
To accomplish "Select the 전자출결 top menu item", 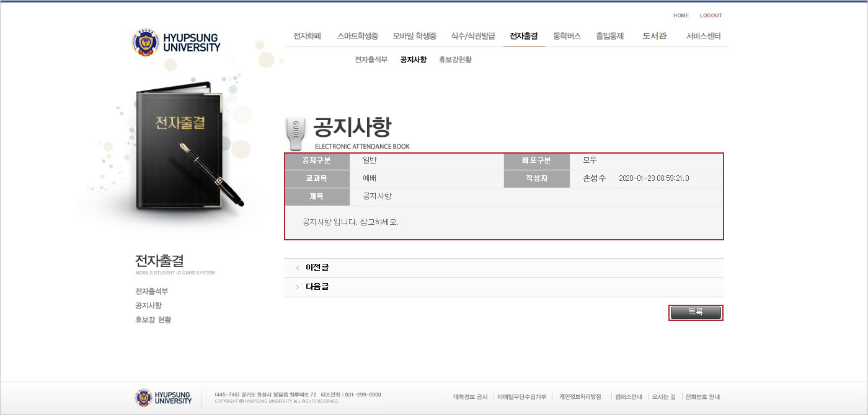I will point(524,36).
